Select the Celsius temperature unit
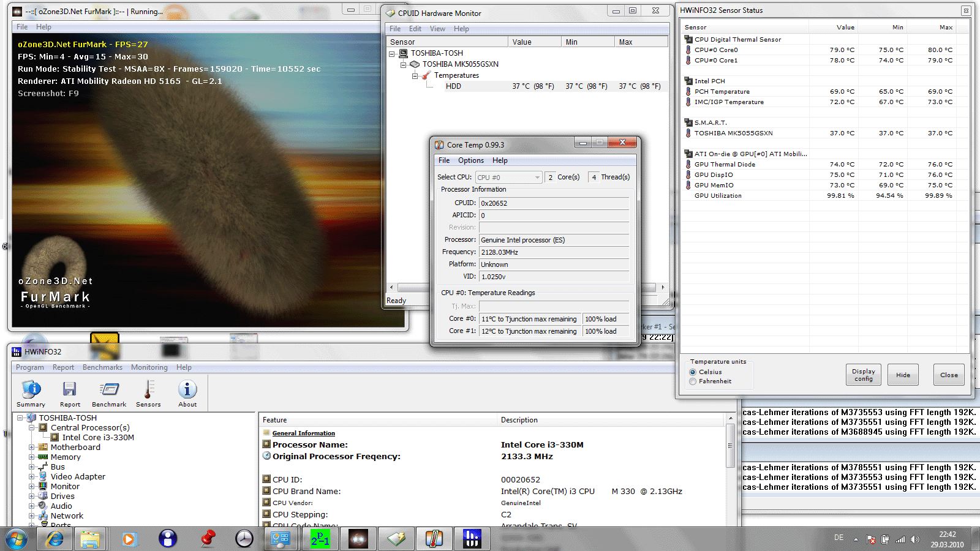This screenshot has width=980, height=551. tap(693, 372)
